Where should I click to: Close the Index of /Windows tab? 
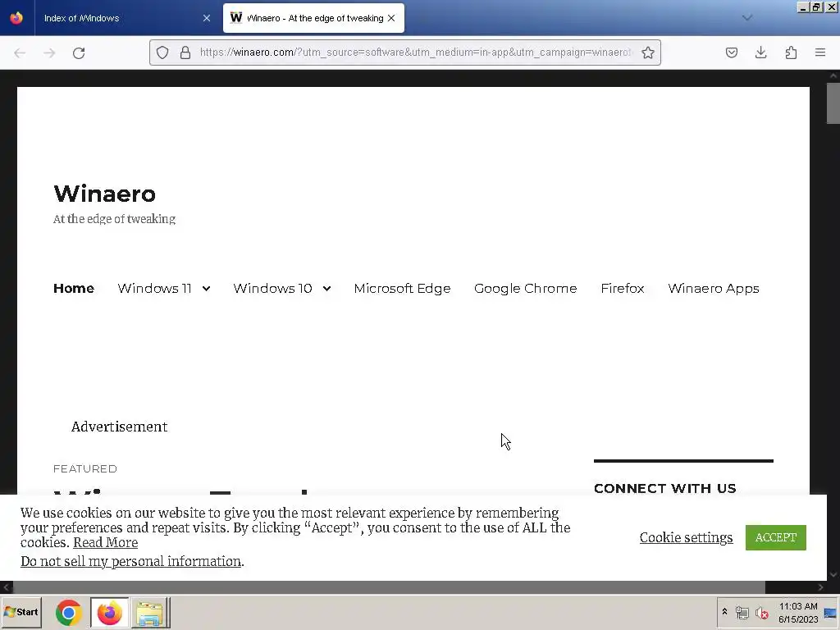206,18
